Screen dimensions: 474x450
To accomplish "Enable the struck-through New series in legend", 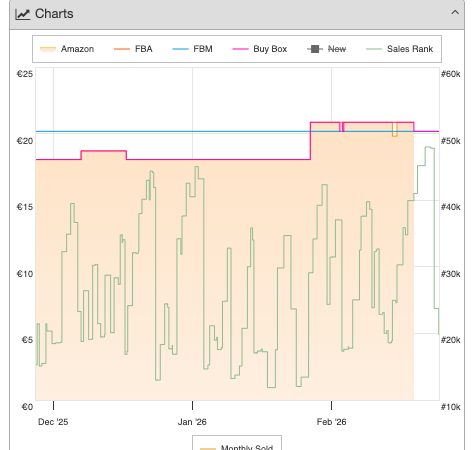I will [x=326, y=49].
